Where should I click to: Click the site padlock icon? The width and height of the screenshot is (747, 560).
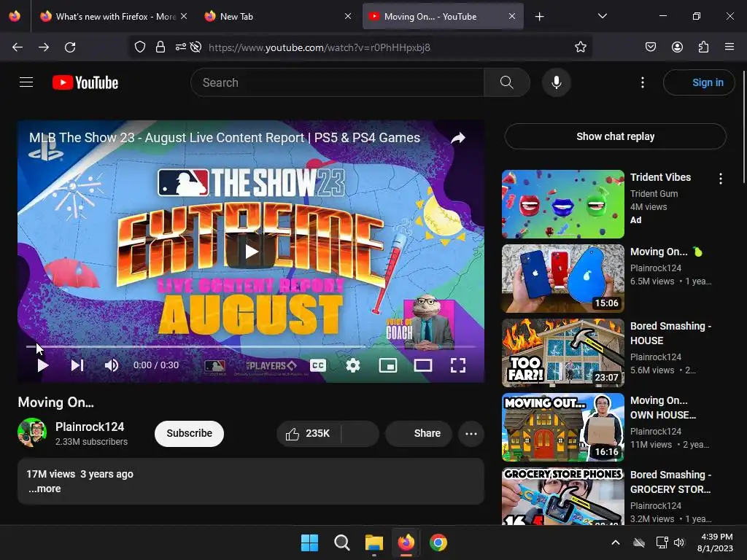[x=160, y=47]
